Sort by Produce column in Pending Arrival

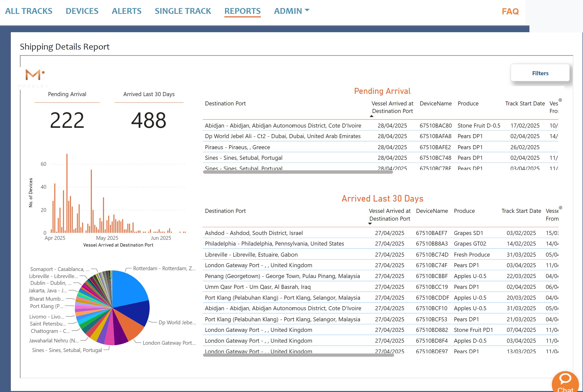tap(468, 103)
